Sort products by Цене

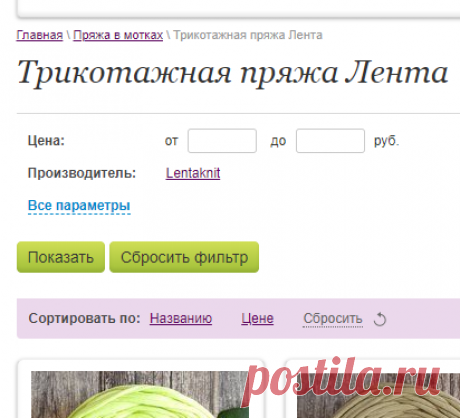[x=257, y=318]
